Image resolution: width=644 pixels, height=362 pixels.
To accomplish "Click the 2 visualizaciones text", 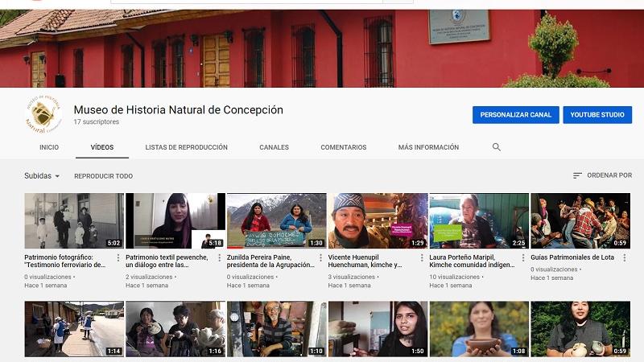I will (149, 277).
